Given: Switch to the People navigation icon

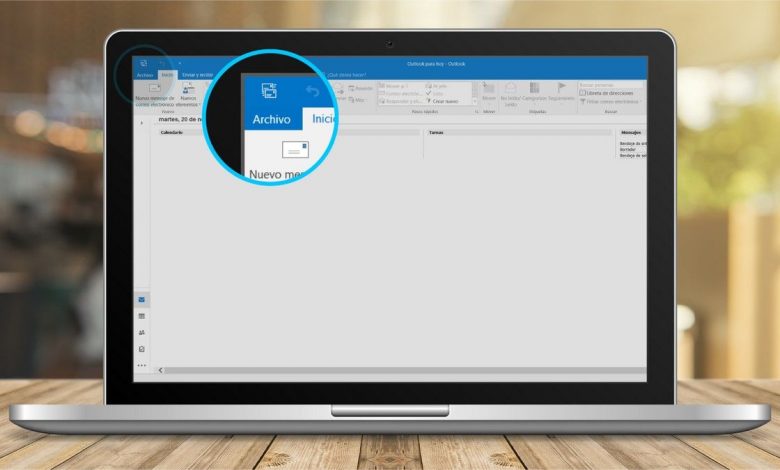Looking at the screenshot, I should (142, 333).
